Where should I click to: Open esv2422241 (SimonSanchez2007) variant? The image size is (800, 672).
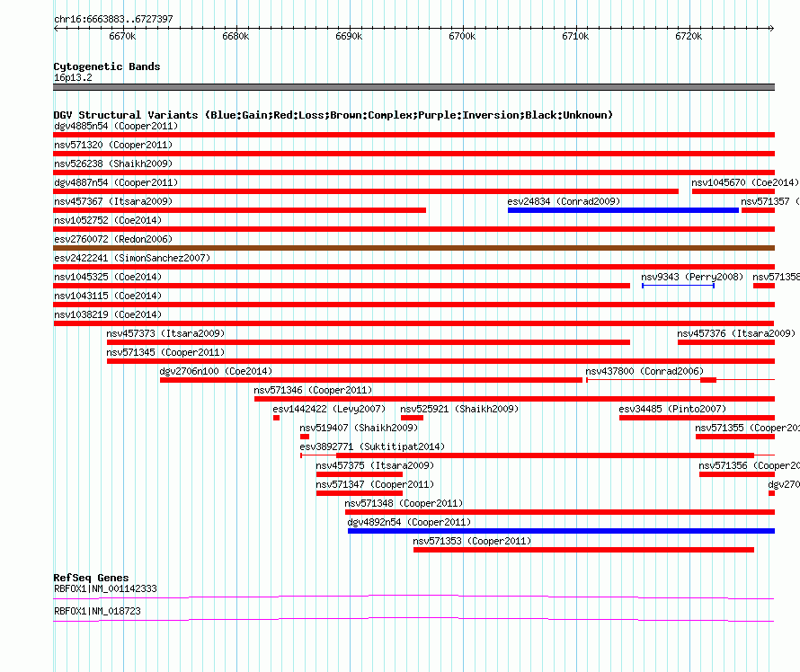click(132, 258)
